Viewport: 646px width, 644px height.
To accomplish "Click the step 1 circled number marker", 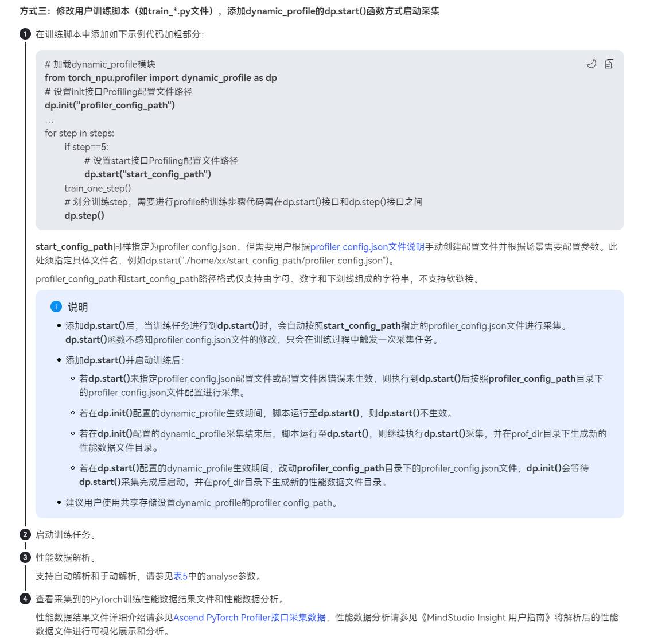I will click(25, 34).
